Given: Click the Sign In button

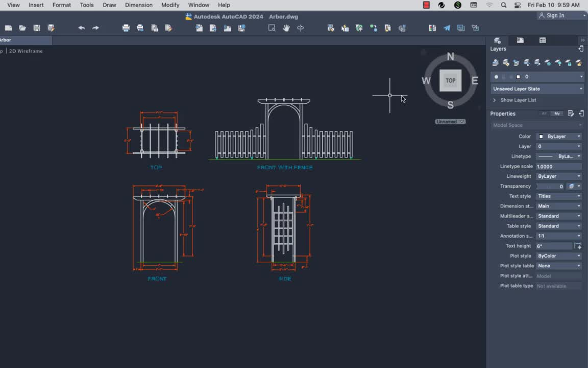Looking at the screenshot, I should 552,15.
